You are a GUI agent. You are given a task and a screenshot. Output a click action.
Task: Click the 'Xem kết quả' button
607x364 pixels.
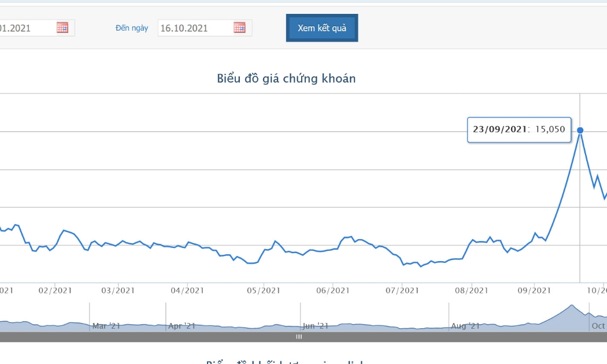coord(322,28)
